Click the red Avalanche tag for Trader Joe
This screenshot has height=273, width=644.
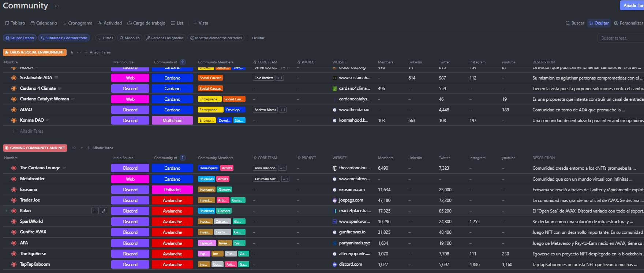click(x=172, y=200)
